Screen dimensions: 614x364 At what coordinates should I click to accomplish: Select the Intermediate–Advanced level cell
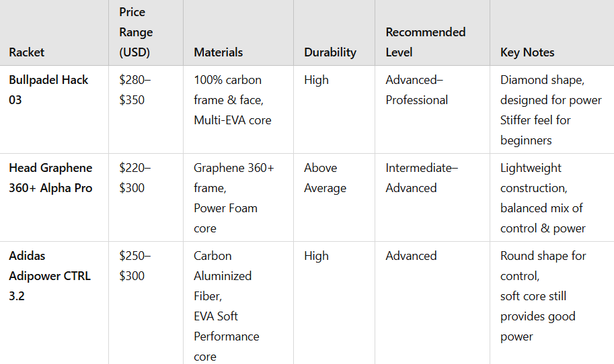coord(422,178)
